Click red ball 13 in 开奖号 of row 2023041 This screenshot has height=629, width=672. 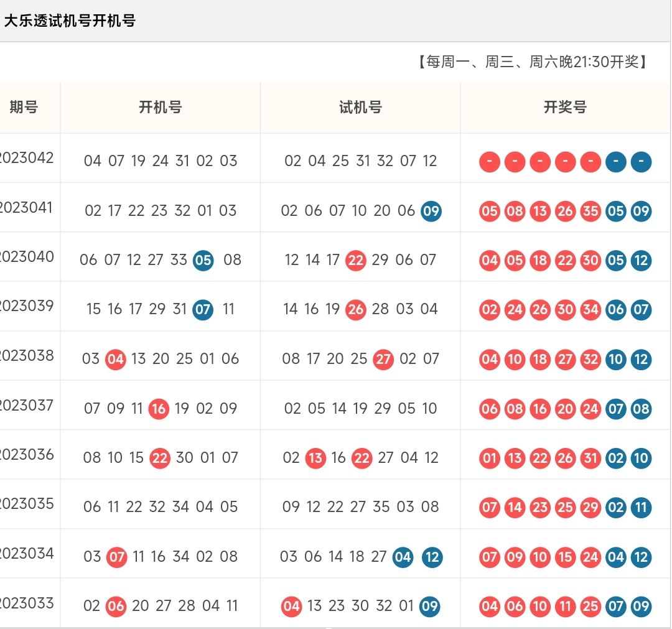pos(540,211)
